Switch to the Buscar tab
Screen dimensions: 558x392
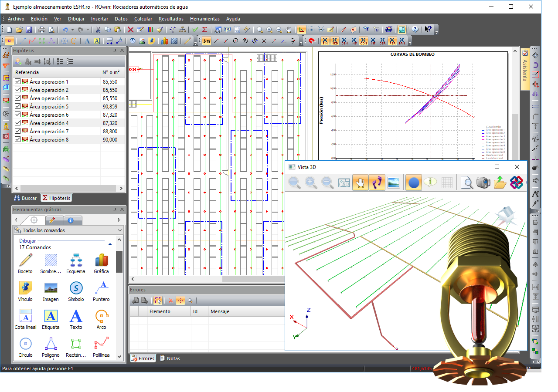pyautogui.click(x=26, y=198)
